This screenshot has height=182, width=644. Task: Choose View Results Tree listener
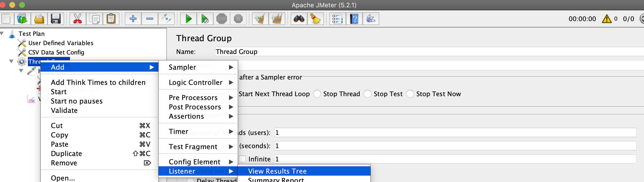point(304,171)
